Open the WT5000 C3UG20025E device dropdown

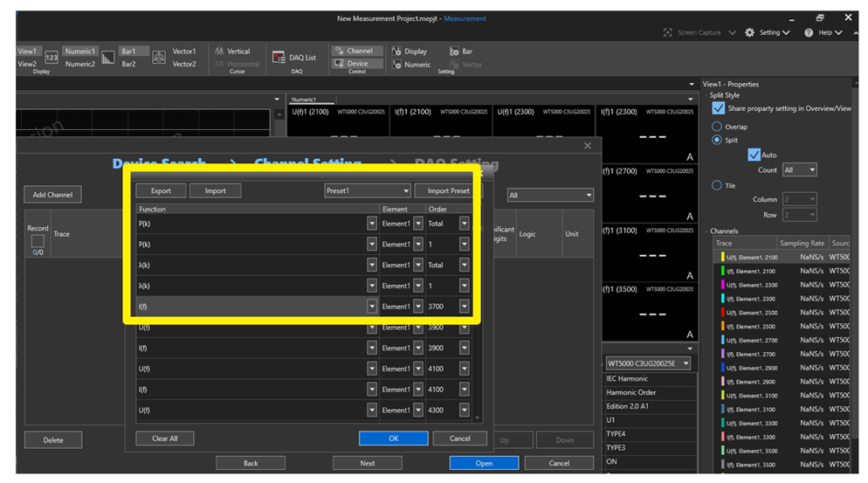pos(648,363)
